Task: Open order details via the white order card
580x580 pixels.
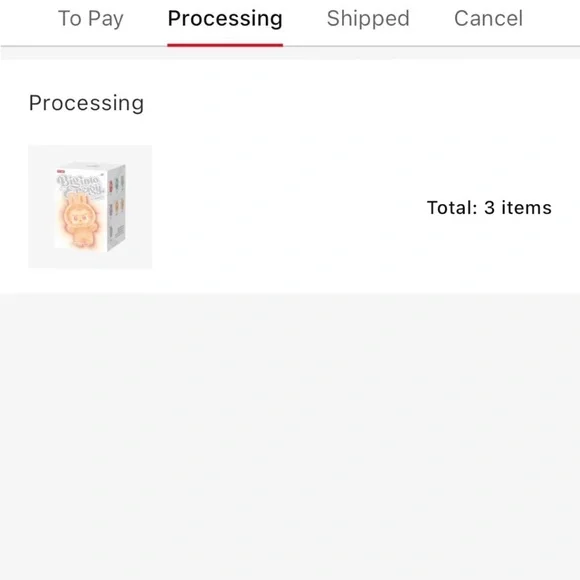Action: (x=290, y=176)
